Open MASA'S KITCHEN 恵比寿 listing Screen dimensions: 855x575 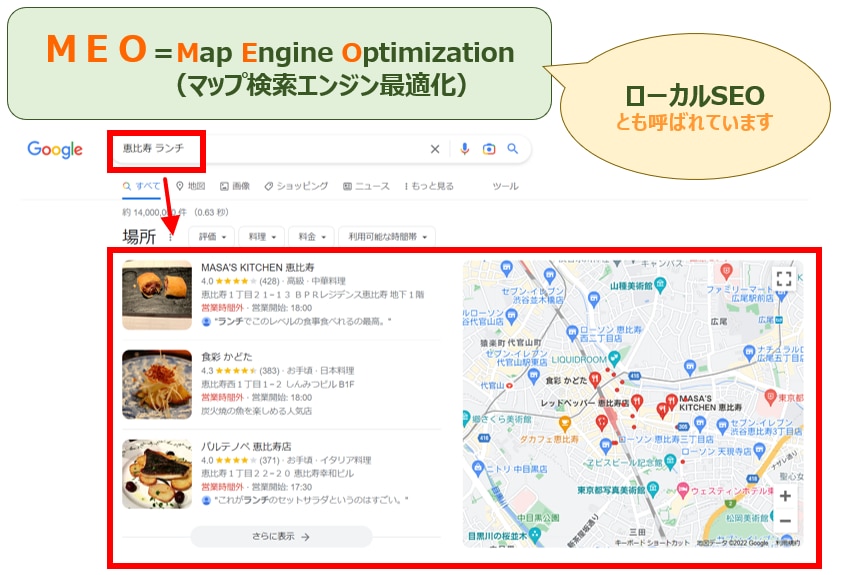[257, 267]
